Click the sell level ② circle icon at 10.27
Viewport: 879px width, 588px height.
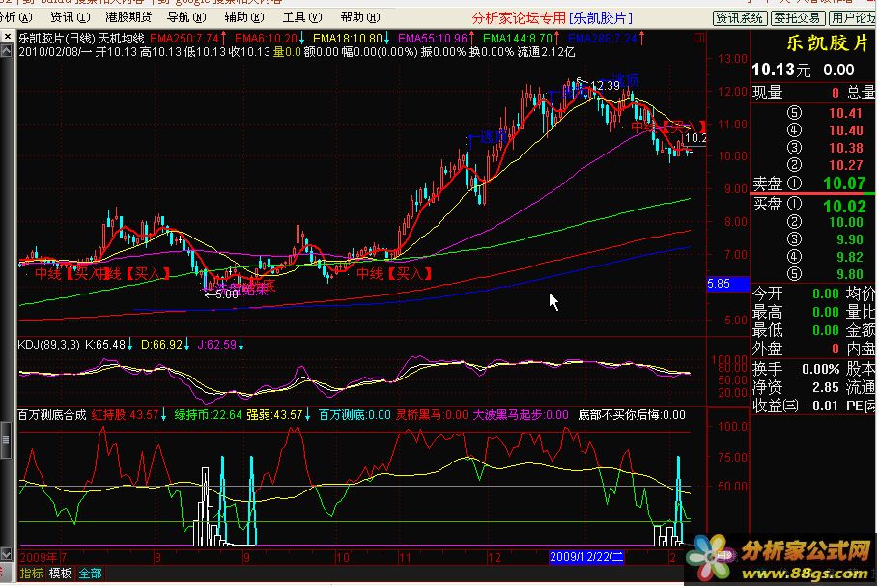coord(794,165)
